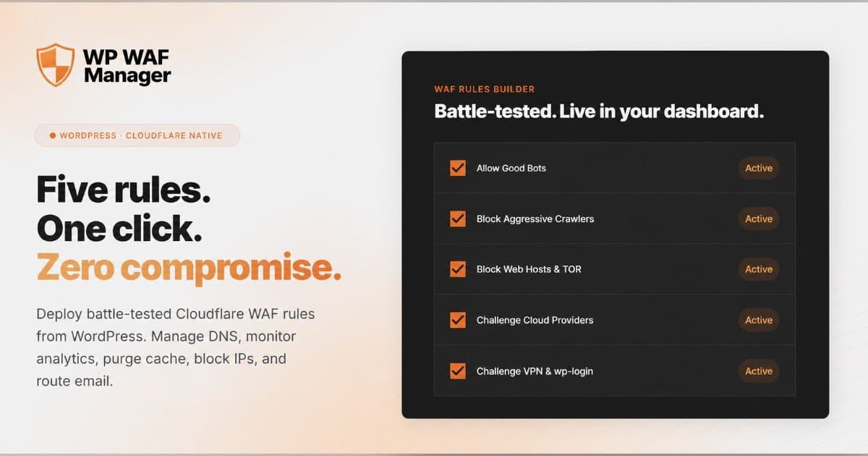Select the Allow Good Bots rule label

click(x=511, y=168)
